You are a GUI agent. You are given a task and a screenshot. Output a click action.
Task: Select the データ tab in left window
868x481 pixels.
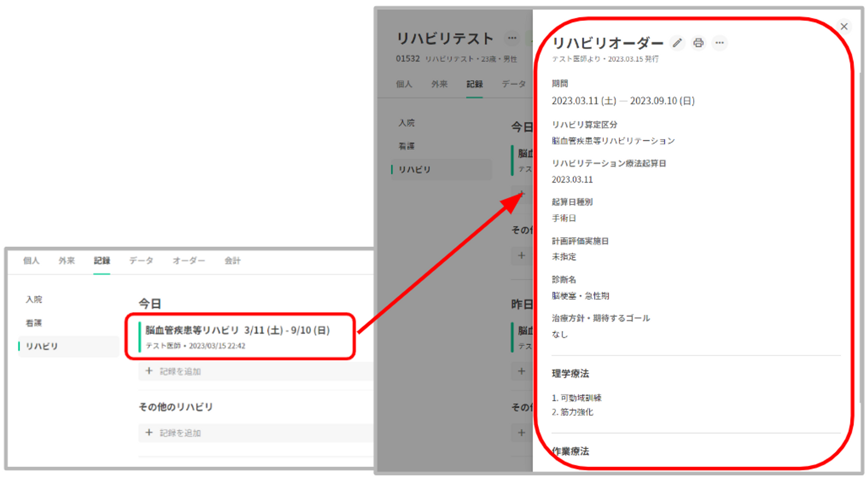pos(141,261)
